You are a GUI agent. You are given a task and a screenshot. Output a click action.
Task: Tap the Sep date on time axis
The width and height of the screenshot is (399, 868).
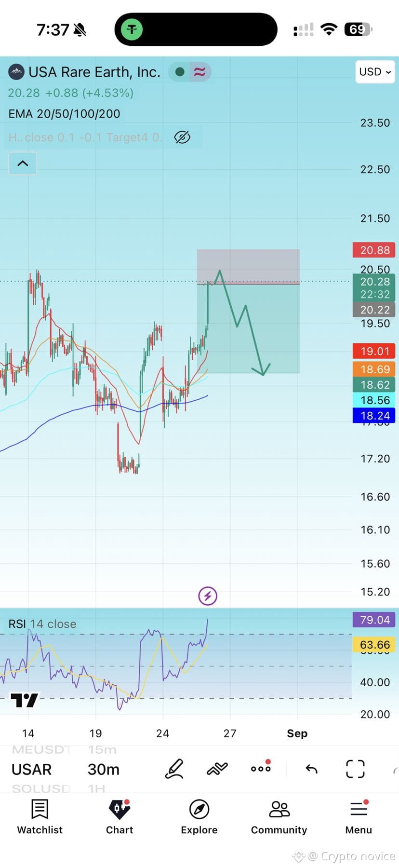tap(297, 733)
